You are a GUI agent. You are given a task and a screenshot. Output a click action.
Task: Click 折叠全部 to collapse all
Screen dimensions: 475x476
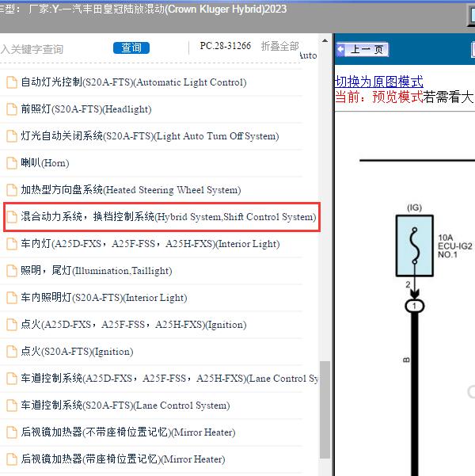click(279, 46)
